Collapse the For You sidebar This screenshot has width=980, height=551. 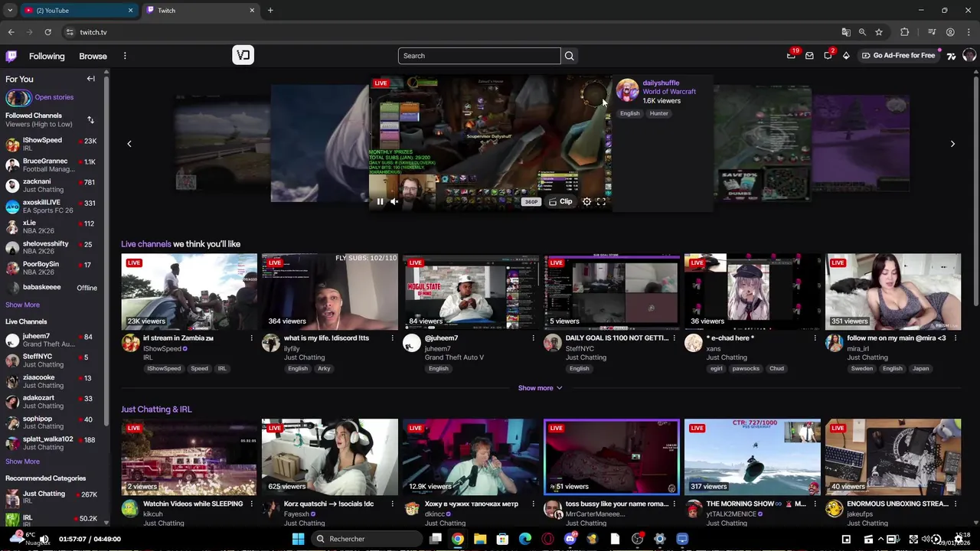tap(90, 79)
